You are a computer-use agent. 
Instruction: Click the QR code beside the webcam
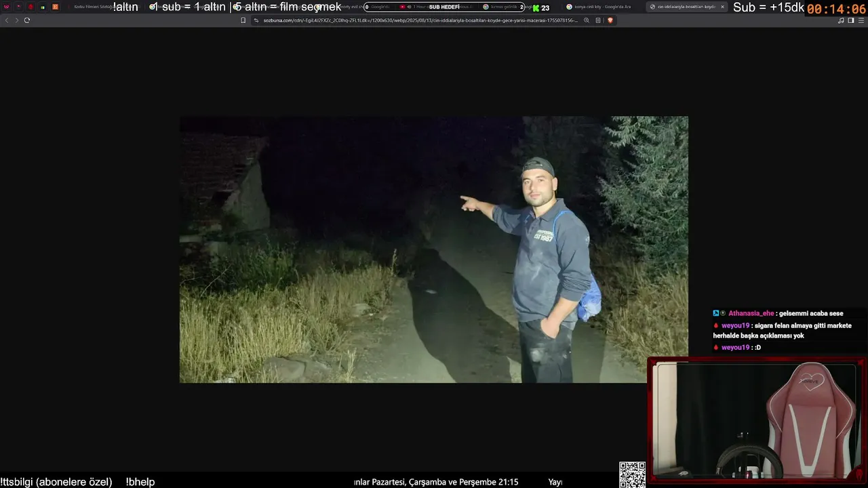coord(632,474)
